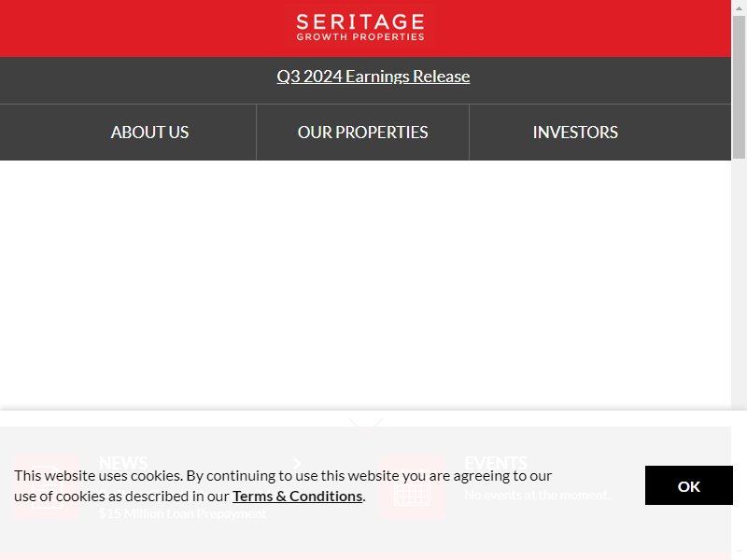747x560 pixels.
Task: Accept cookies with the OK button
Action: click(x=688, y=485)
